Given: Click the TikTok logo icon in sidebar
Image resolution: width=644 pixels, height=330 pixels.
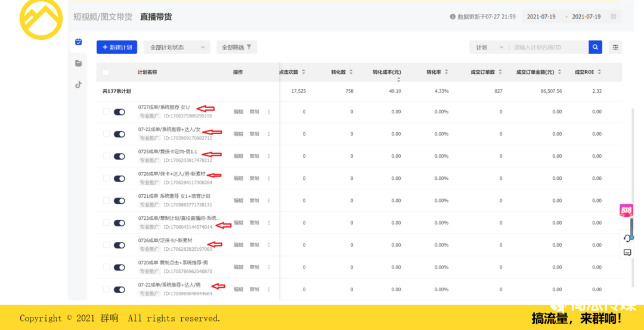Looking at the screenshot, I should pyautogui.click(x=78, y=85).
